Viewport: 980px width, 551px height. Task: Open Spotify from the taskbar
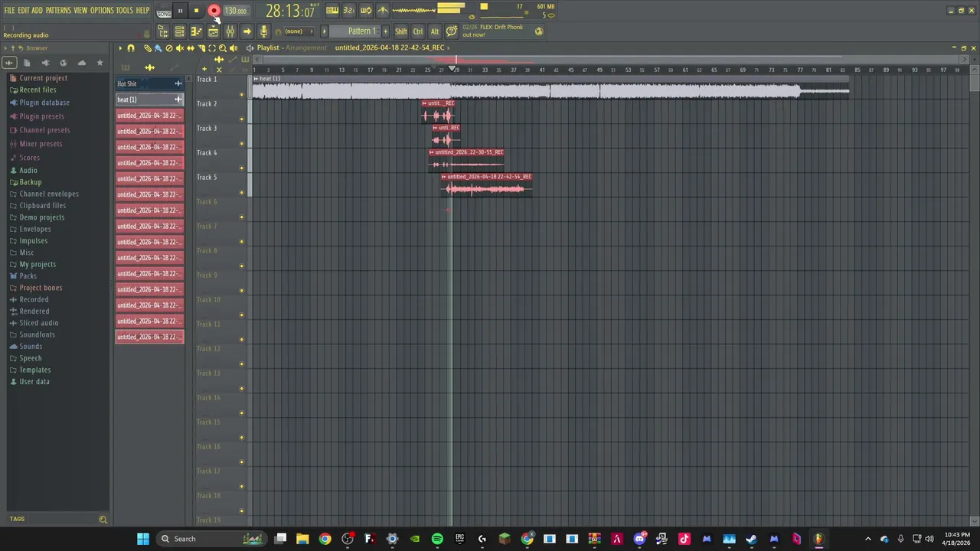click(x=437, y=539)
